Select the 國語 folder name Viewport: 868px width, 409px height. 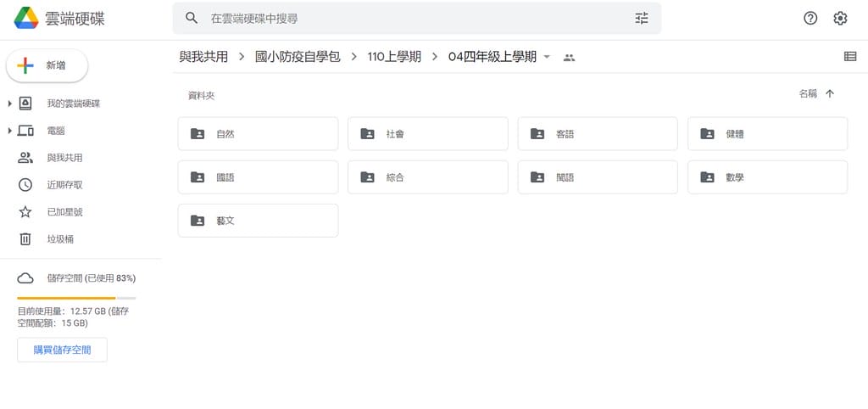point(225,177)
